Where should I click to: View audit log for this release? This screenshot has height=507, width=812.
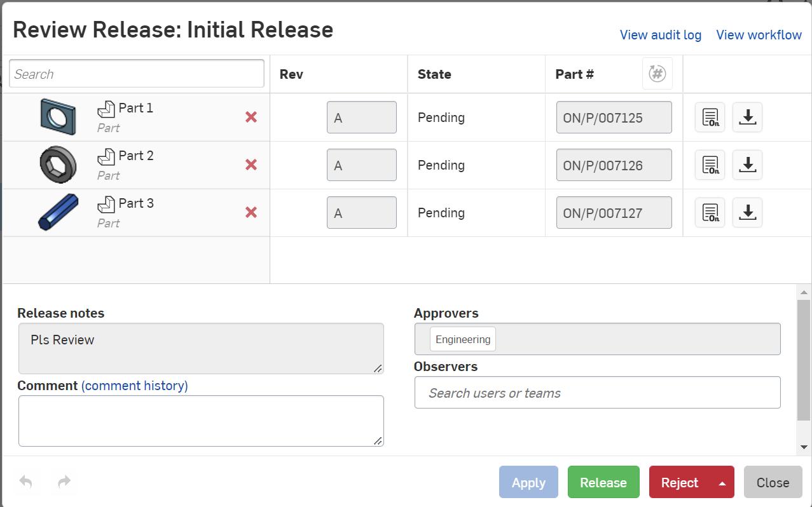660,35
